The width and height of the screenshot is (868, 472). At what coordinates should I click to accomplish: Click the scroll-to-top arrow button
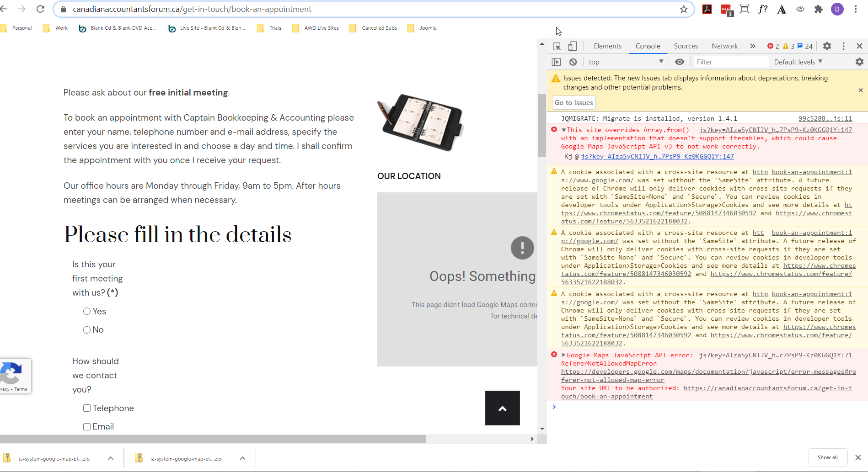502,408
